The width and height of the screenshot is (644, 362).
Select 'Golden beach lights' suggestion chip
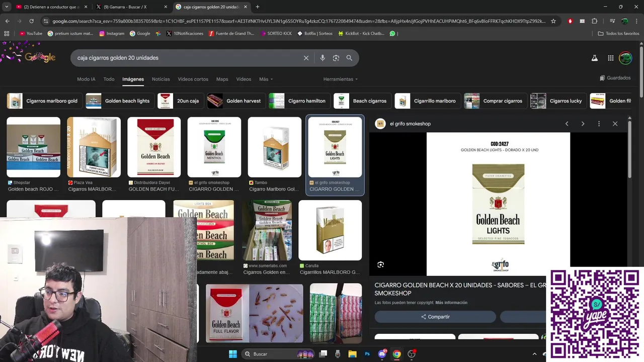point(119,101)
